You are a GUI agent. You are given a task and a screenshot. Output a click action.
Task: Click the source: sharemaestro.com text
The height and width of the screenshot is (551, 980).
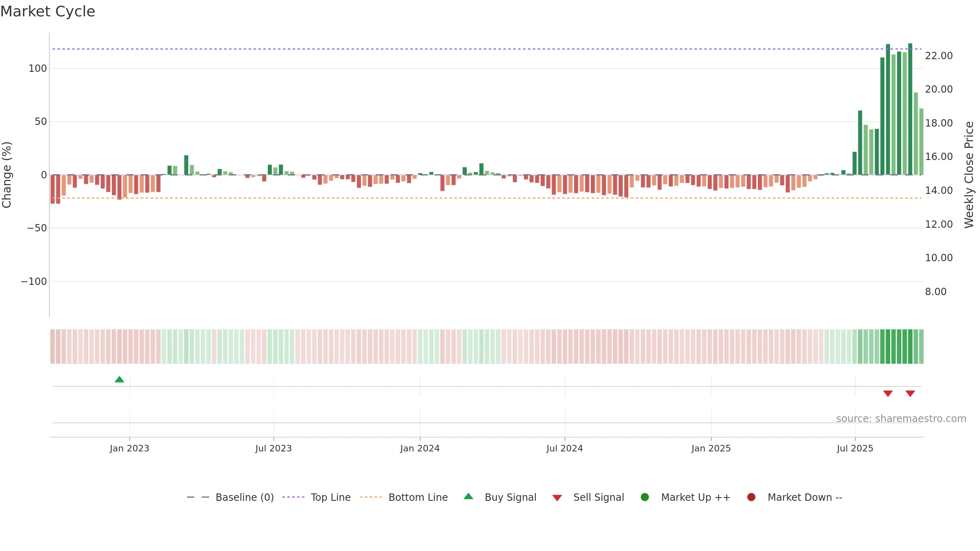(901, 419)
